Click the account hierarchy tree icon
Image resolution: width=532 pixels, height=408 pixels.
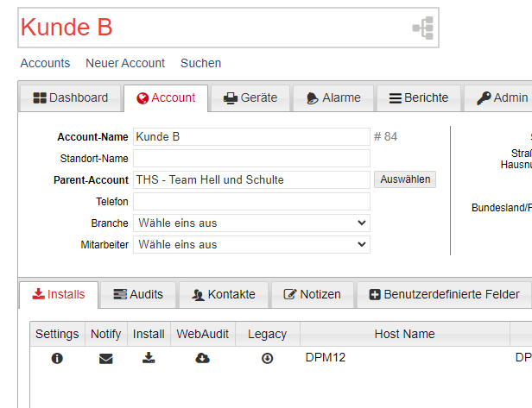[x=422, y=28]
